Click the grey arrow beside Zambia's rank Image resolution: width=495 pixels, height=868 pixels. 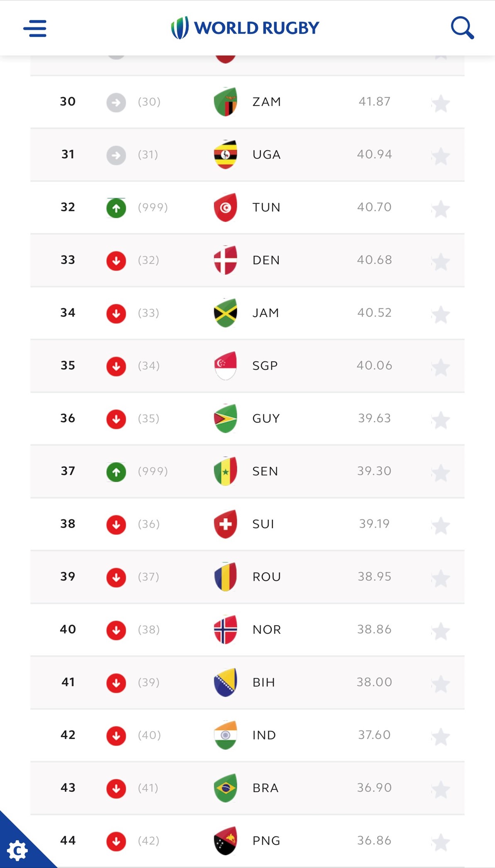[116, 102]
